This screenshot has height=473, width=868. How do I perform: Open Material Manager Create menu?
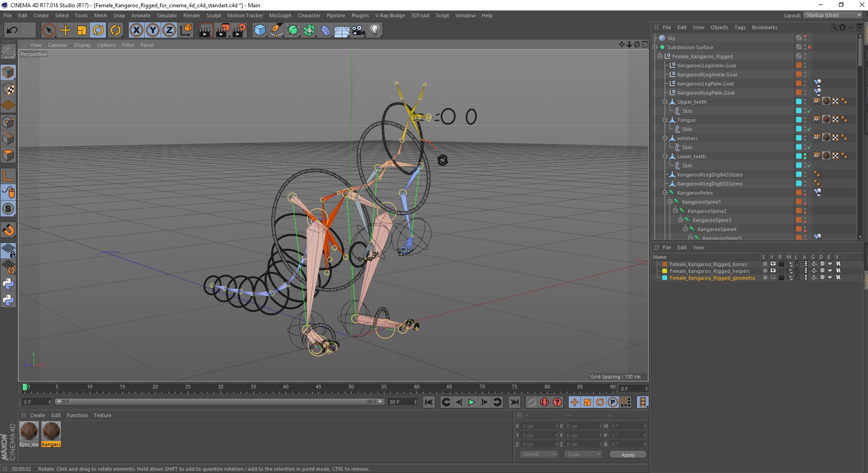tap(37, 415)
